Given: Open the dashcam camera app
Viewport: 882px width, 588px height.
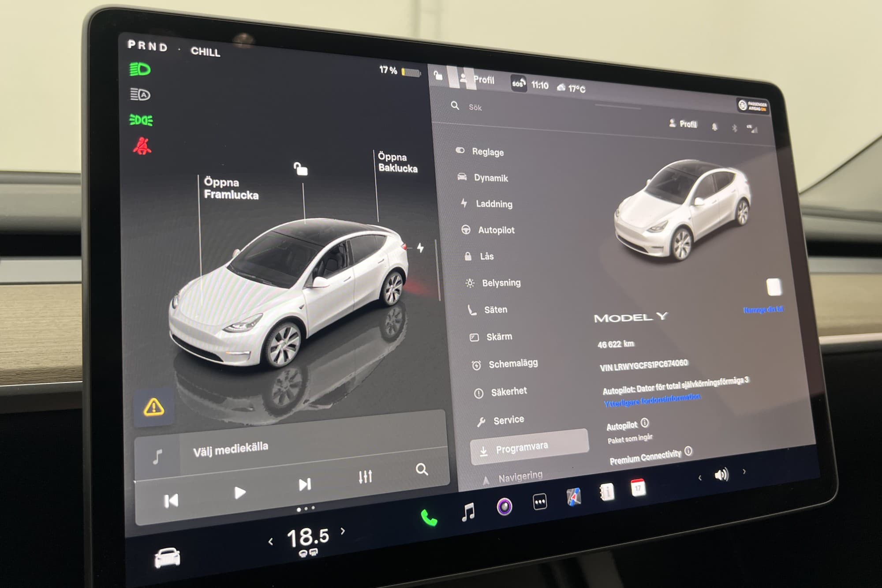Looking at the screenshot, I should coord(505,506).
